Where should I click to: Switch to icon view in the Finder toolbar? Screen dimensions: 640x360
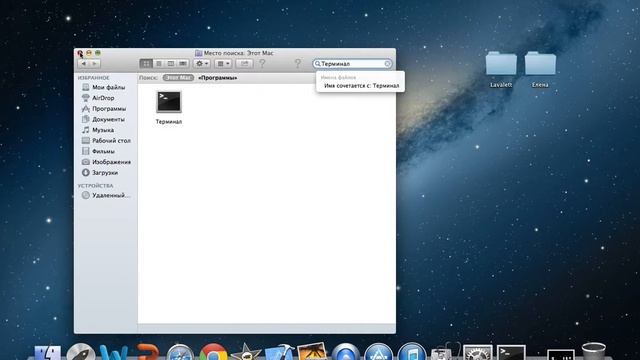146,64
